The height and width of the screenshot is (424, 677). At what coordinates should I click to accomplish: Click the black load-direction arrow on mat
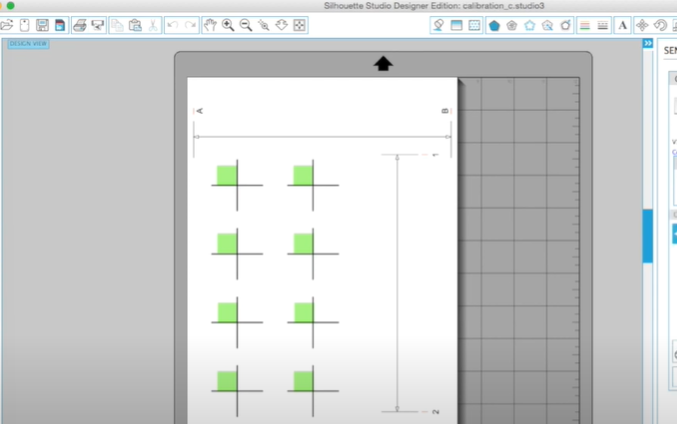[x=383, y=63]
